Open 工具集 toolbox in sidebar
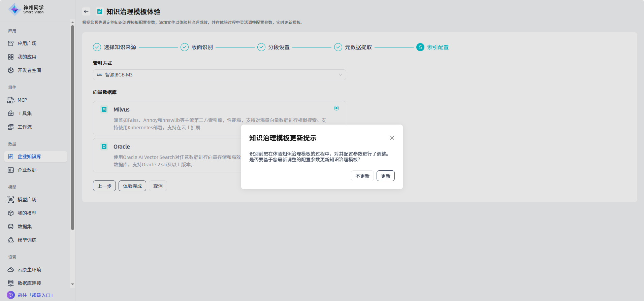 pyautogui.click(x=25, y=113)
